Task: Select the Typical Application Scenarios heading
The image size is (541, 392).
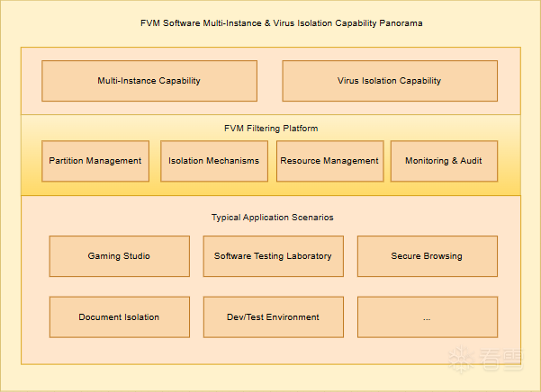Action: tap(270, 218)
